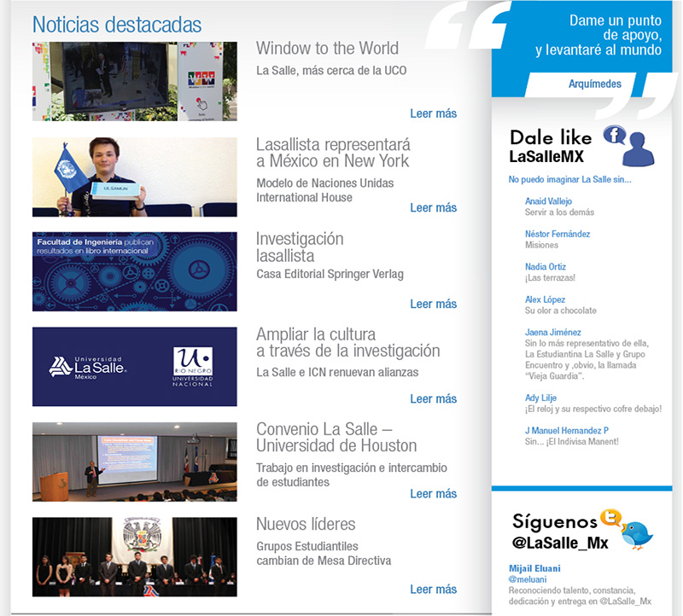The height and width of the screenshot is (616, 683).
Task: Click on Néstor Fernández's name
Action: (557, 234)
